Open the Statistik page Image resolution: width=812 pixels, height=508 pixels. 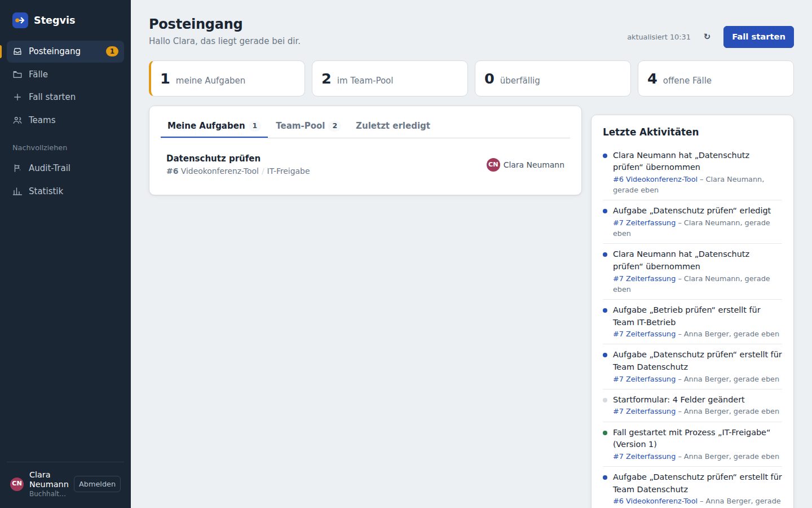click(65, 191)
